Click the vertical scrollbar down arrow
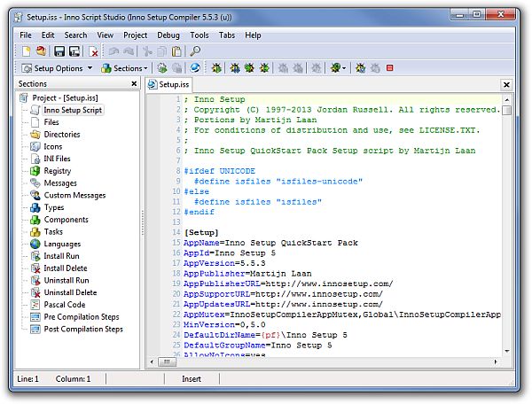Viewport: 532px width, 404px height. click(506, 351)
